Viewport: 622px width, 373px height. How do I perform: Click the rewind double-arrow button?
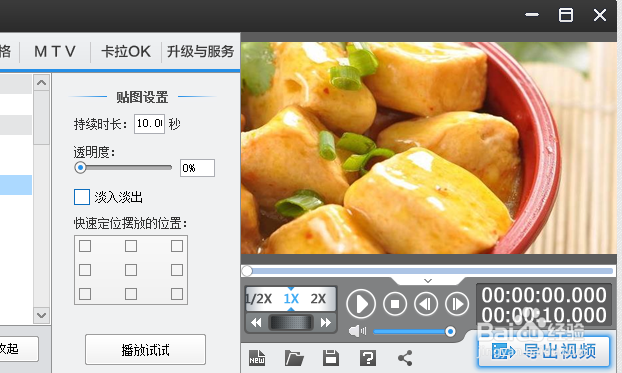tap(256, 323)
